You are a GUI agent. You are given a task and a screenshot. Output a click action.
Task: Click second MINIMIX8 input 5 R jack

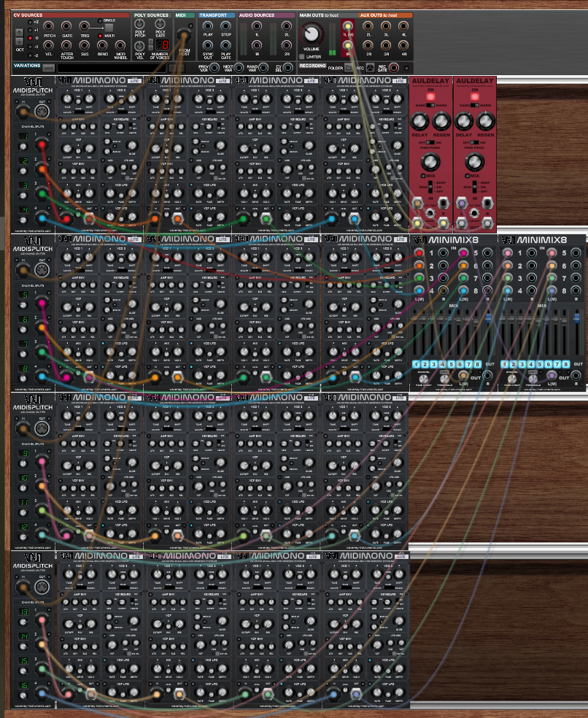click(x=576, y=252)
